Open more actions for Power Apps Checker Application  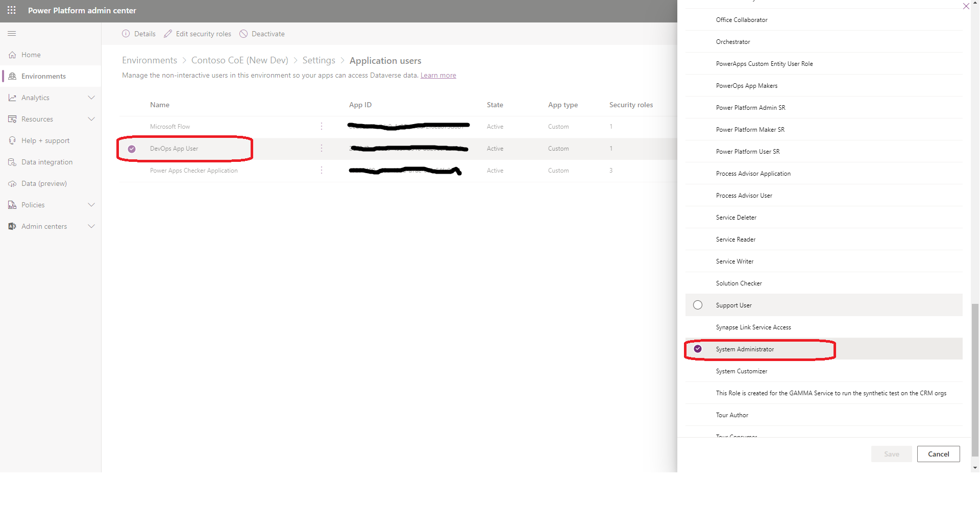point(321,170)
